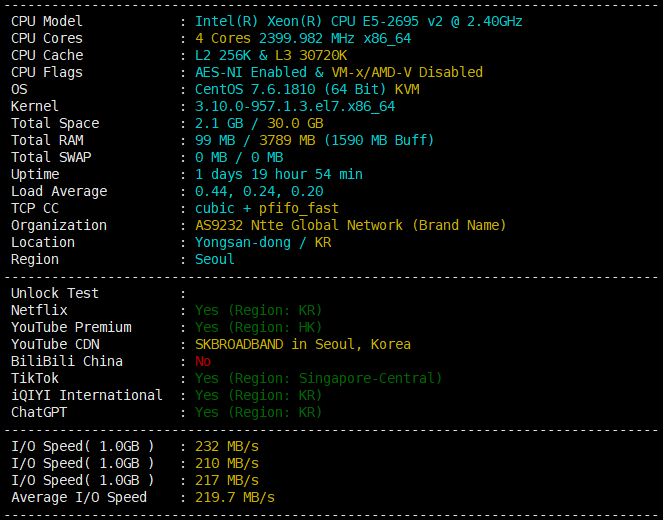Click the 'Location' label

click(43, 242)
